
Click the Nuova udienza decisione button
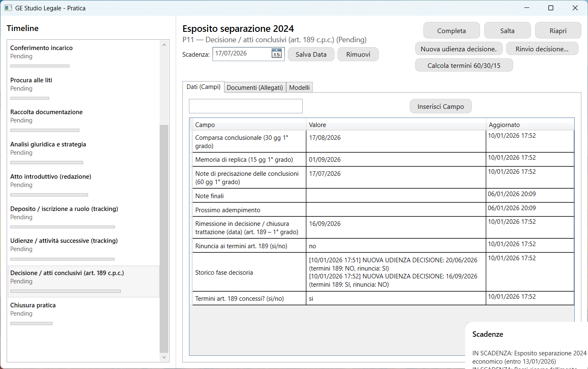[459, 49]
